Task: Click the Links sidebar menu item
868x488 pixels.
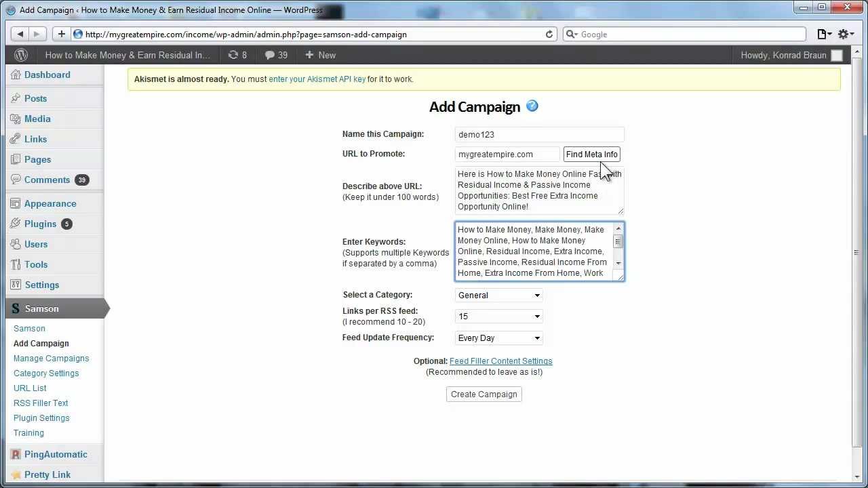Action: point(35,139)
